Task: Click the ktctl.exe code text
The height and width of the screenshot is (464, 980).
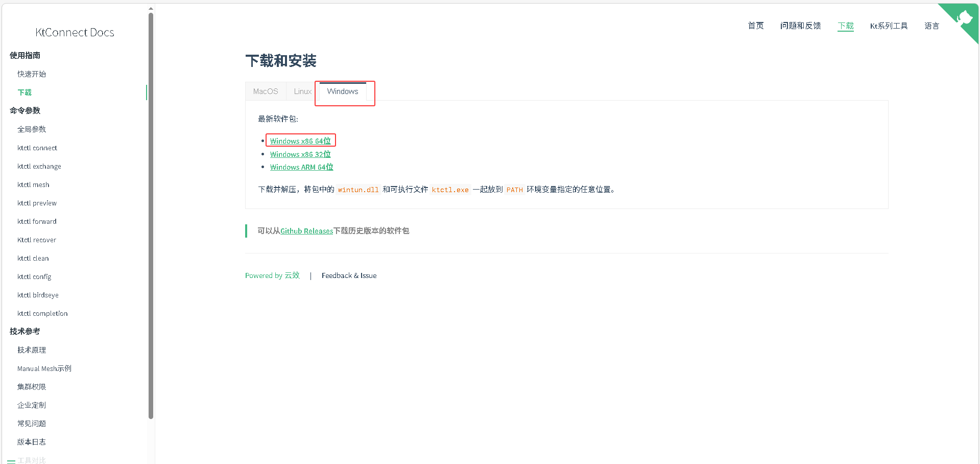Action: [x=450, y=190]
